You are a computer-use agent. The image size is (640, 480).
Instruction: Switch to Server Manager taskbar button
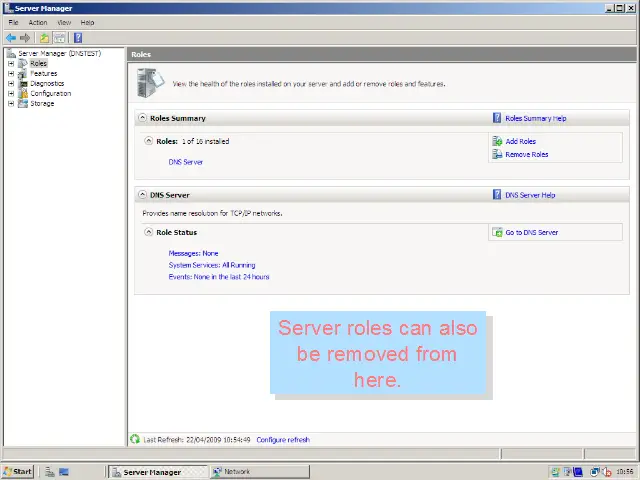point(158,472)
